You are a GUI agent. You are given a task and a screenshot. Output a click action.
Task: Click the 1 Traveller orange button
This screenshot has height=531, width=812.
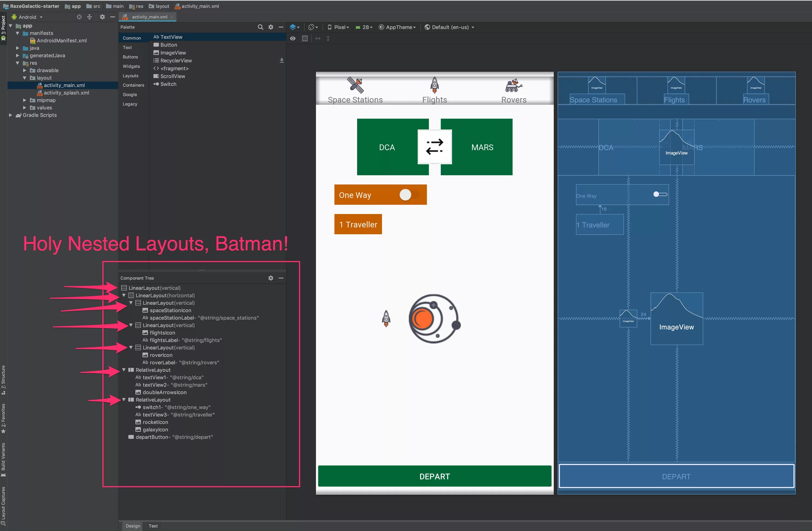click(x=358, y=224)
